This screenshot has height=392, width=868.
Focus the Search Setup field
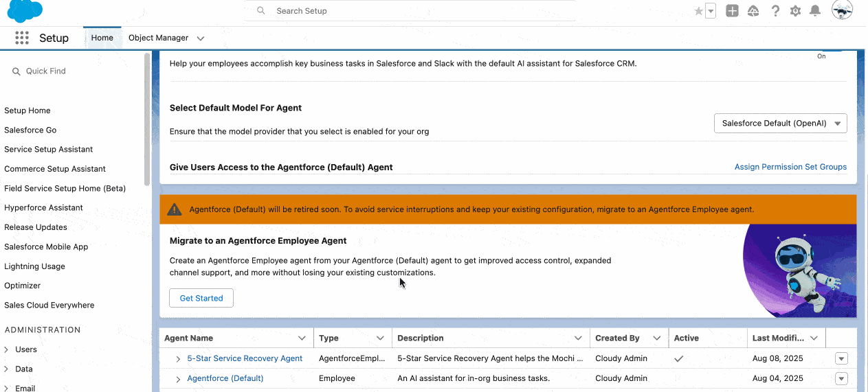point(410,11)
